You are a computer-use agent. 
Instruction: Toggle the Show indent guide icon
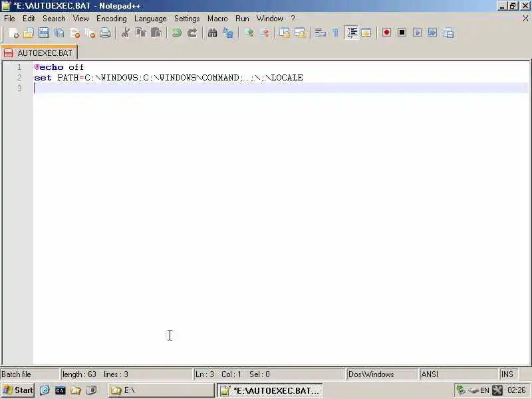coord(351,33)
